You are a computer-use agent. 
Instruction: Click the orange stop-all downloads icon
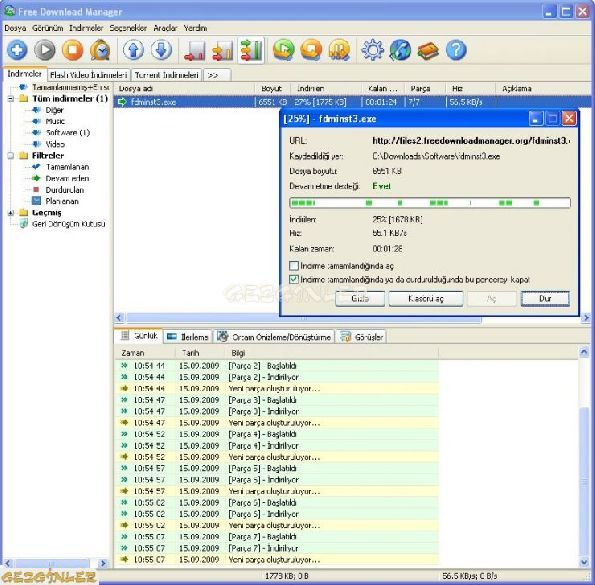tap(311, 50)
